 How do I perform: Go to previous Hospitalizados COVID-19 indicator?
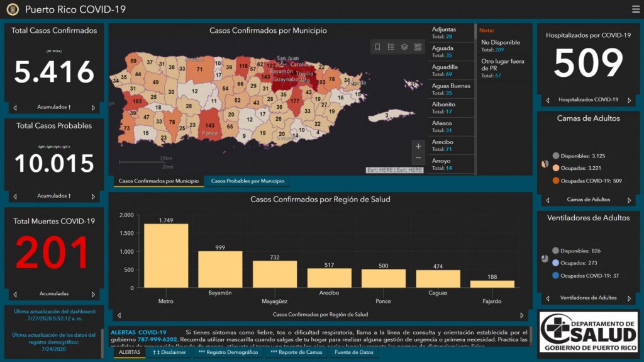pyautogui.click(x=547, y=100)
